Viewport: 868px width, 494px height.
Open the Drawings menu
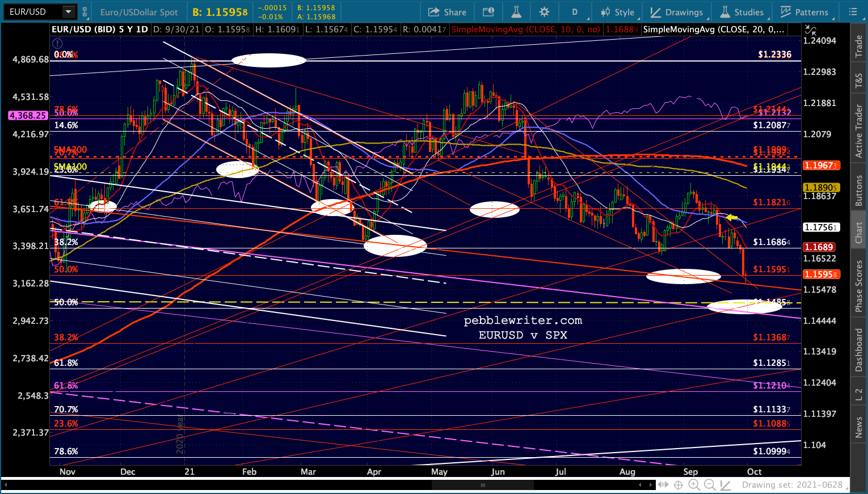point(676,12)
